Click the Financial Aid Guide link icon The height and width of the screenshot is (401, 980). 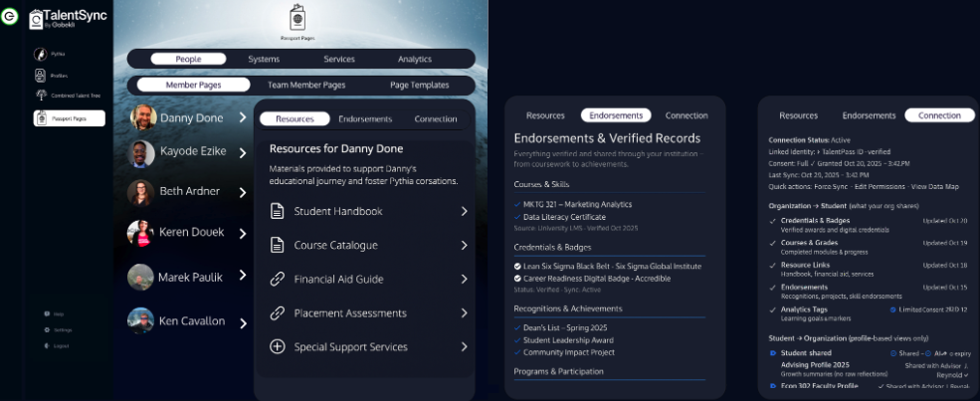click(x=278, y=280)
